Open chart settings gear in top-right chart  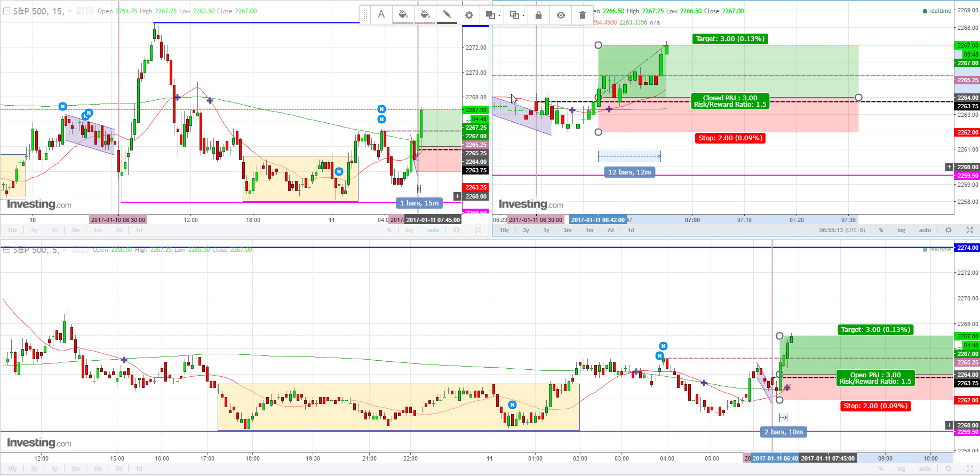click(x=949, y=231)
